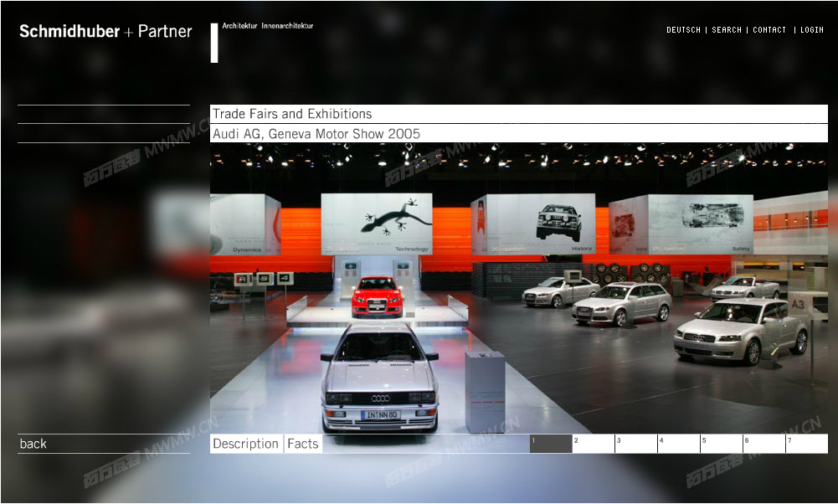Open the CONTACT page
Image resolution: width=838 pixels, height=504 pixels.
click(x=769, y=30)
